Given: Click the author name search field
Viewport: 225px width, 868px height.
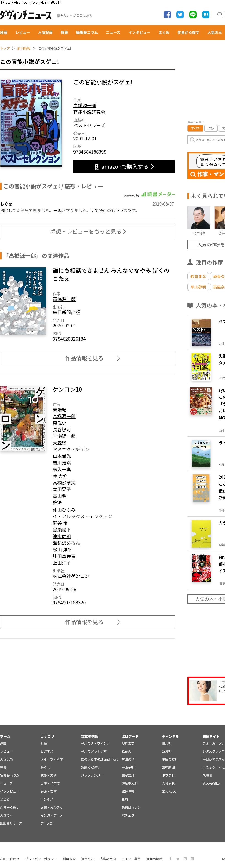Looking at the screenshot, I should 206,139.
